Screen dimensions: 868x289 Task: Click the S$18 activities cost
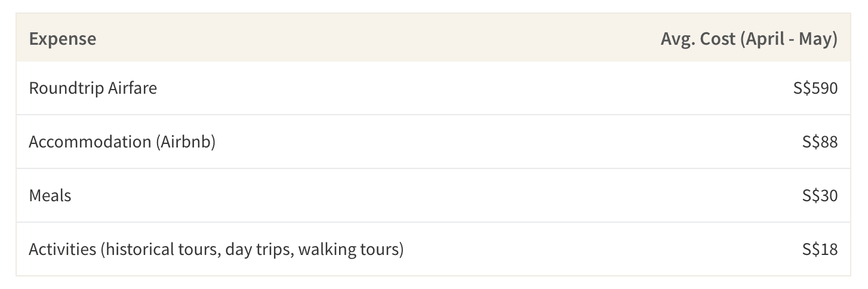click(x=820, y=250)
